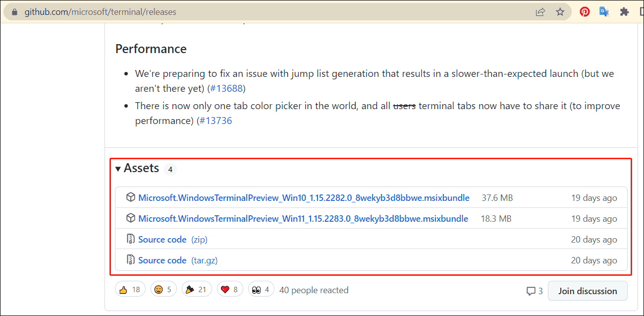Open the Google Translate extension icon
The height and width of the screenshot is (316, 644).
click(604, 12)
